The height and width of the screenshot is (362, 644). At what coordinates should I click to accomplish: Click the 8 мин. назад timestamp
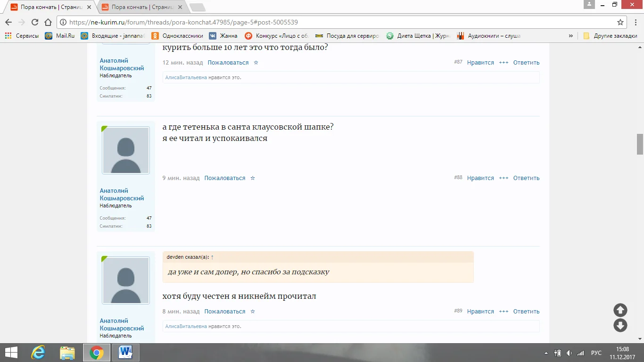click(x=181, y=312)
